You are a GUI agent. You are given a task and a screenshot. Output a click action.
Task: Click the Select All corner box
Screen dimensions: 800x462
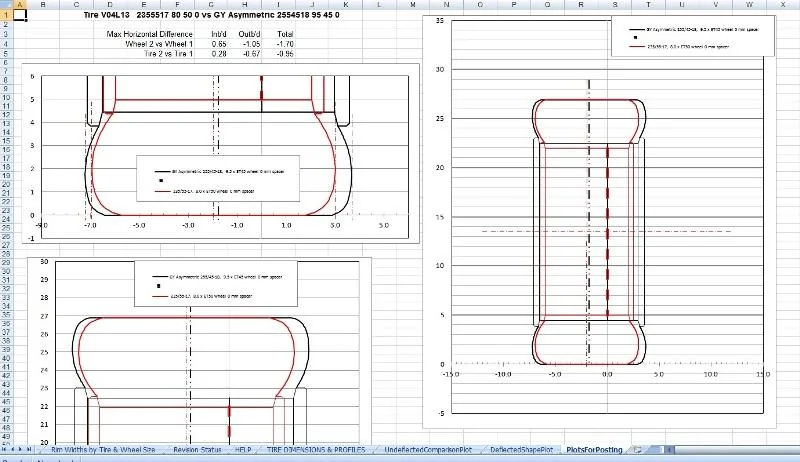click(x=5, y=4)
